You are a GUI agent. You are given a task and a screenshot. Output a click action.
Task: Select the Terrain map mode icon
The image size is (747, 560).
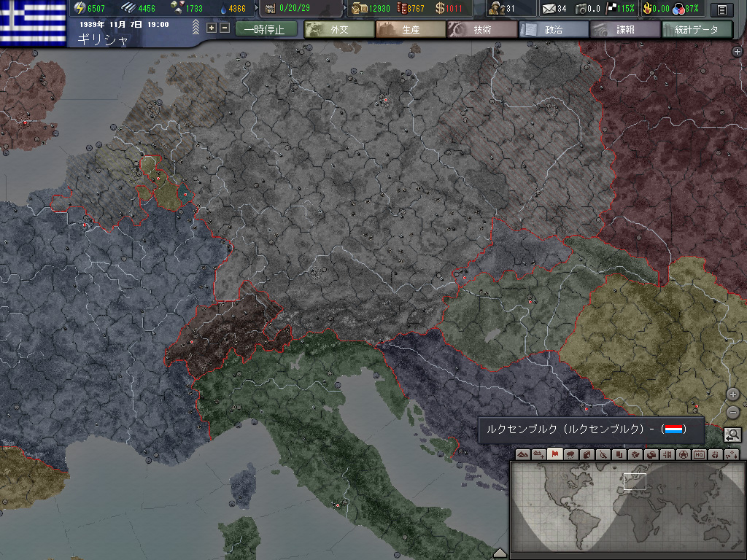coord(522,454)
